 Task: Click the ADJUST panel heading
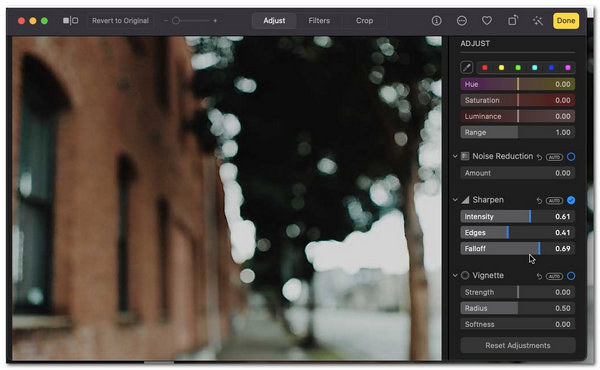(475, 44)
